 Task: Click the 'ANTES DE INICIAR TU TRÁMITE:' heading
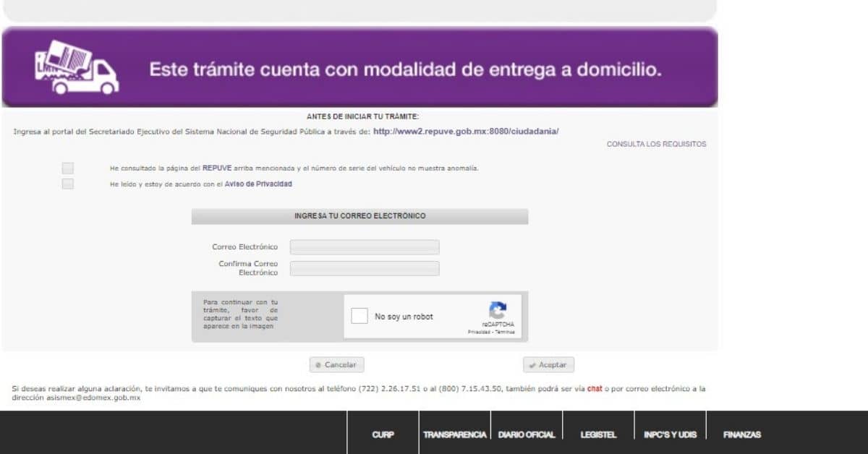pos(362,116)
